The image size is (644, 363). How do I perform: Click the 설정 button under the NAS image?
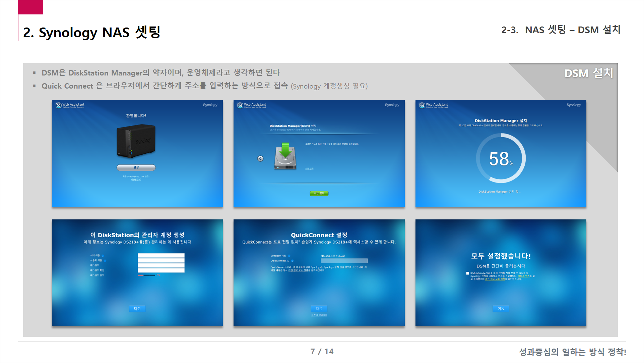(x=136, y=167)
